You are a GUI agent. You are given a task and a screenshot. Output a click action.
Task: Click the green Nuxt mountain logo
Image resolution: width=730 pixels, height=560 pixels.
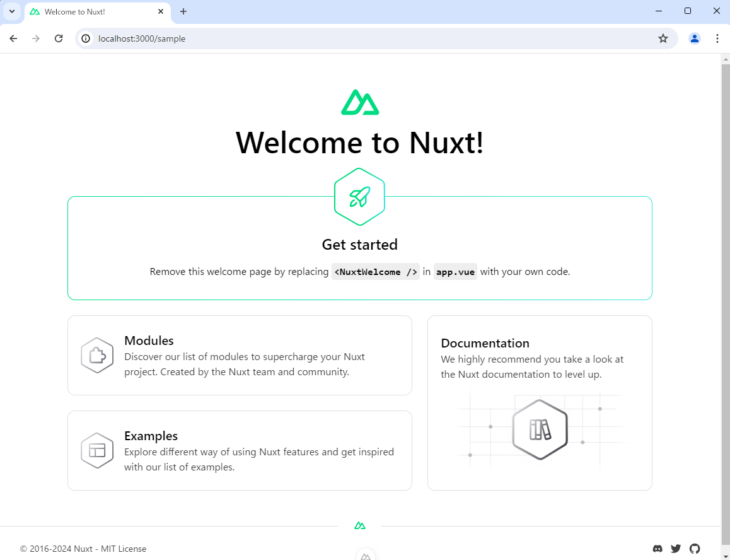(359, 102)
